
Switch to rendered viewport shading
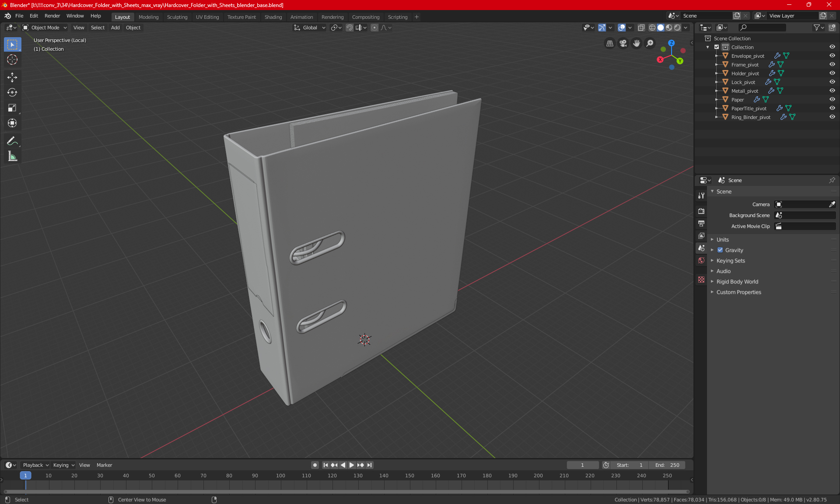pyautogui.click(x=677, y=28)
